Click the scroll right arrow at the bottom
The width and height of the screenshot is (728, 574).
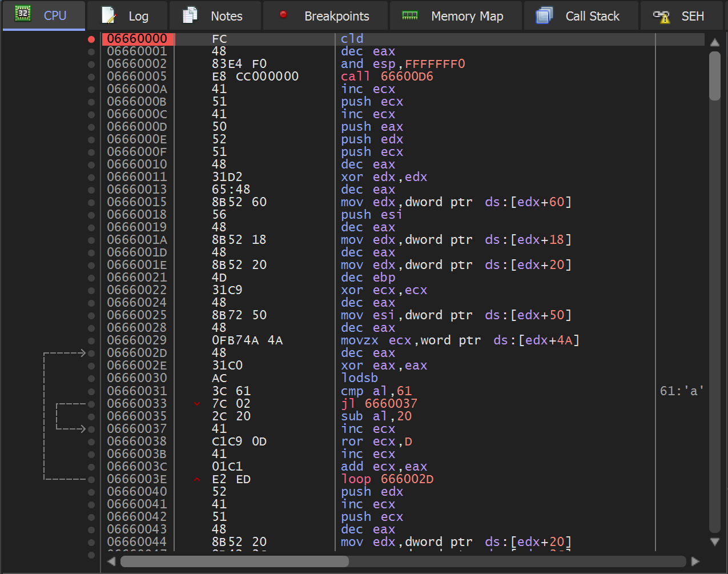(695, 561)
